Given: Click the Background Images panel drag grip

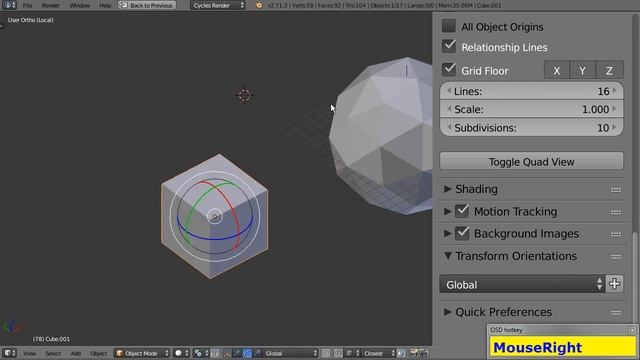Looking at the screenshot, I should pos(616,234).
